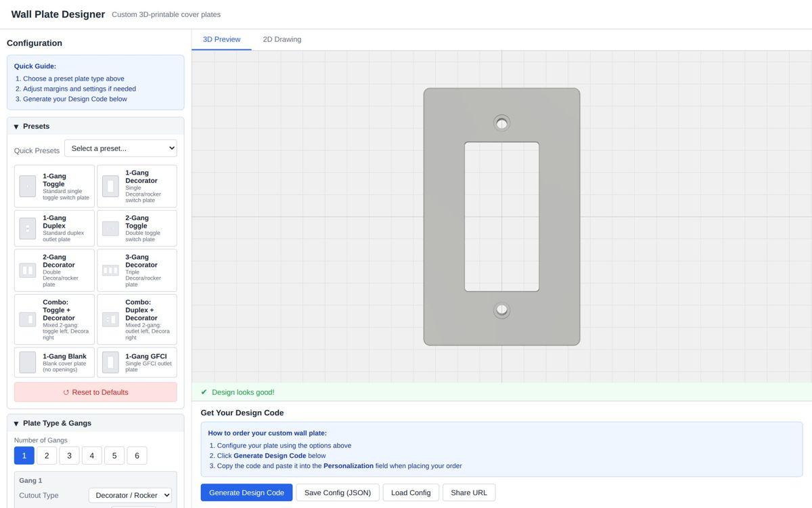Click the Wall Plate Designer title

(58, 14)
